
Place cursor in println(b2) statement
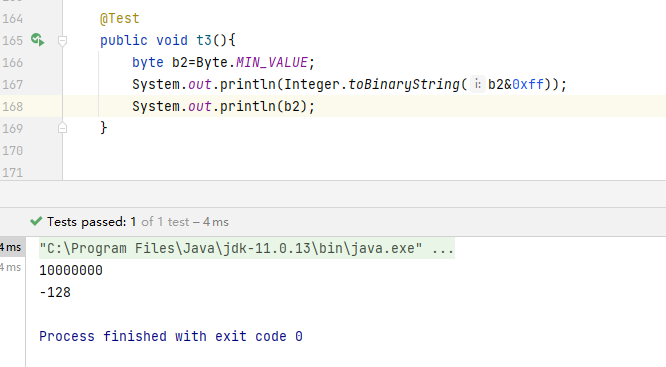[x=223, y=106]
